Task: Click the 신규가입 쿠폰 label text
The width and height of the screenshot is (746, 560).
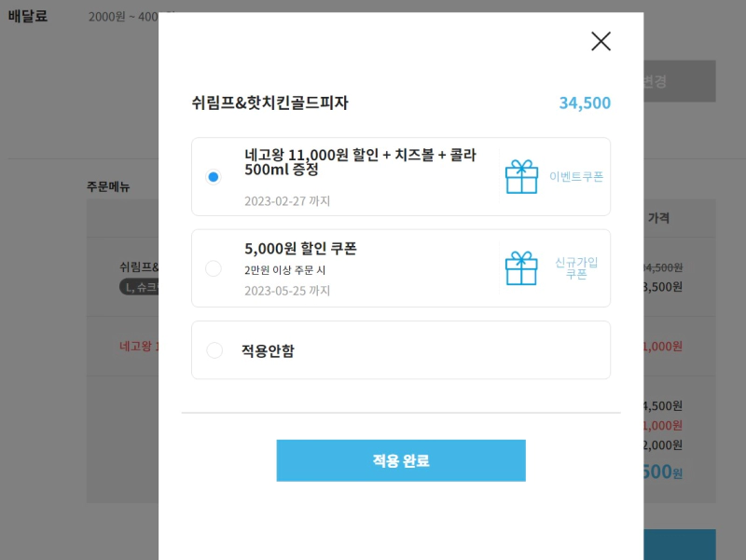Action: pos(576,270)
